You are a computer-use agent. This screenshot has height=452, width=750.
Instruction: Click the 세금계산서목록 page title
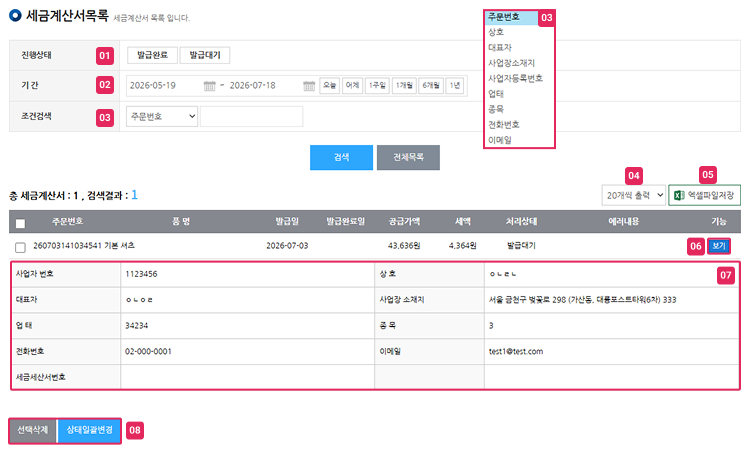(67, 16)
